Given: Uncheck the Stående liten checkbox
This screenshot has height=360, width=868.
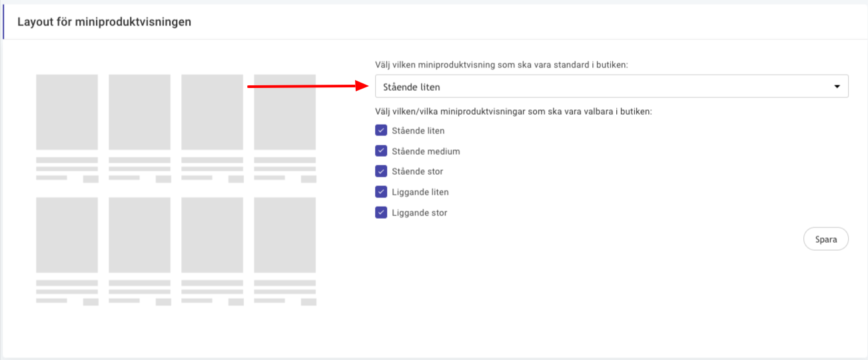Looking at the screenshot, I should [381, 131].
